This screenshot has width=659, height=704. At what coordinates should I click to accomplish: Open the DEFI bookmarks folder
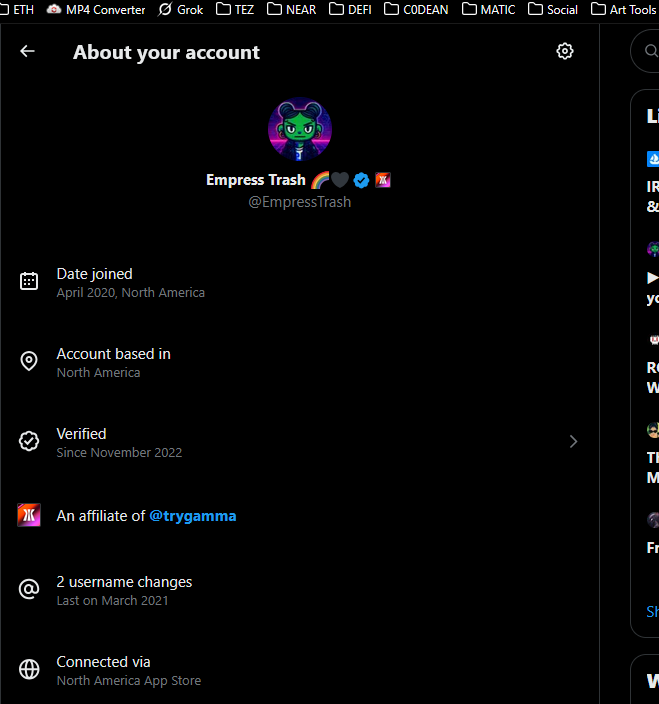(351, 9)
